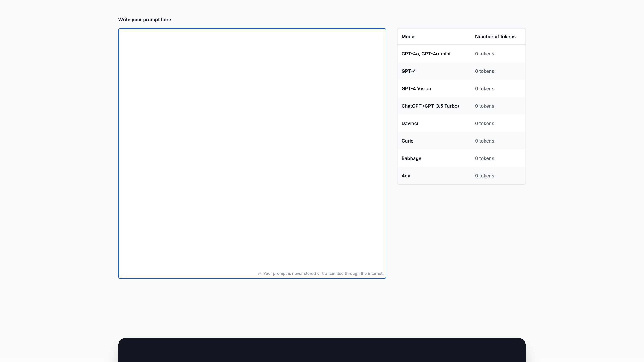Select the 'GPT-4o, GPT-4o-mini' row
Viewport: 644px width, 362px height.
426,54
